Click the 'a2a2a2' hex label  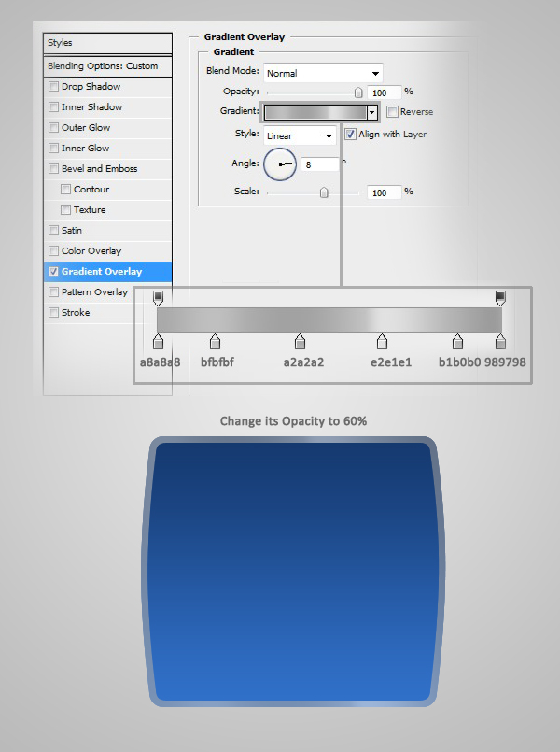[x=303, y=362]
